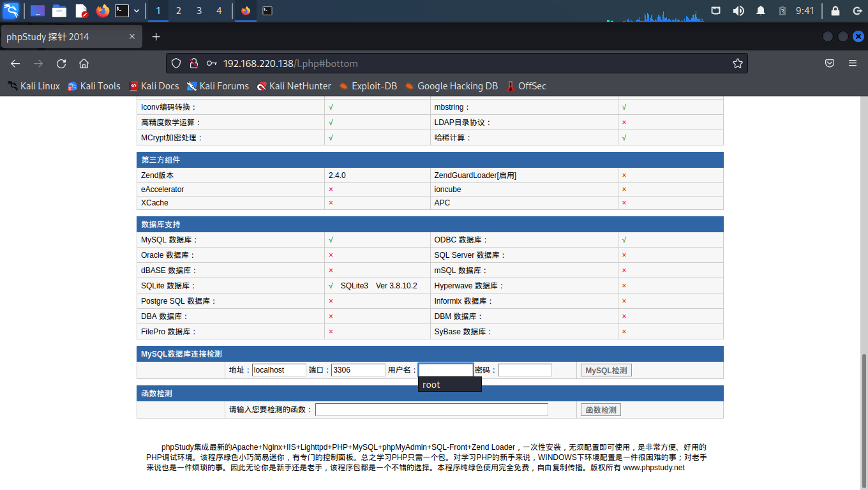This screenshot has width=868, height=490.
Task: Launch the text editor panel icon
Action: tap(81, 10)
